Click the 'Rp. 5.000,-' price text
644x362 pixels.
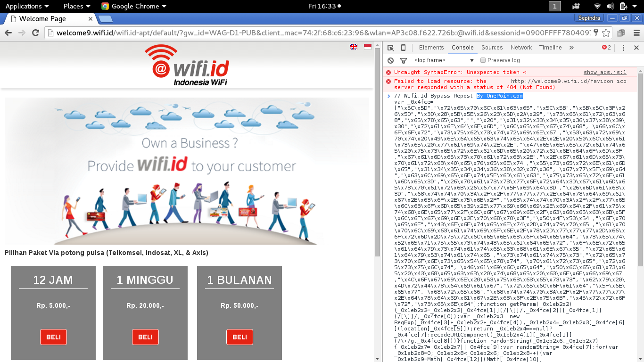click(53, 305)
